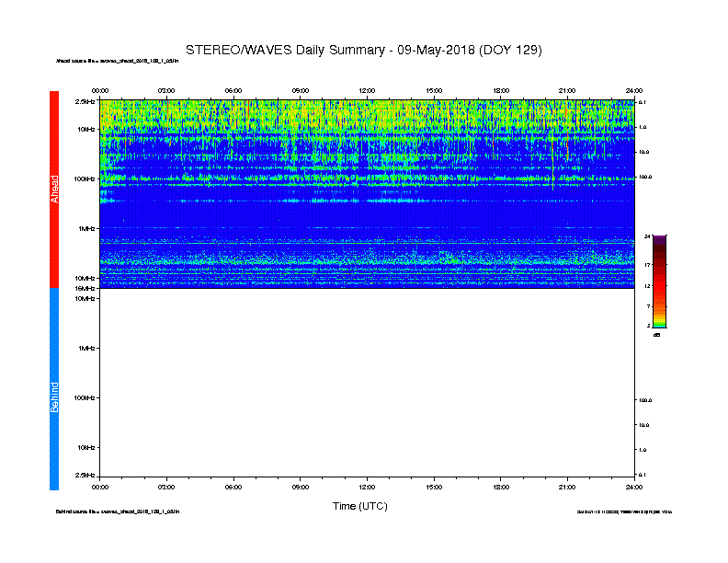728x563 pixels.
Task: Click the 09:00 marker on bottom axis
Action: tap(300, 487)
